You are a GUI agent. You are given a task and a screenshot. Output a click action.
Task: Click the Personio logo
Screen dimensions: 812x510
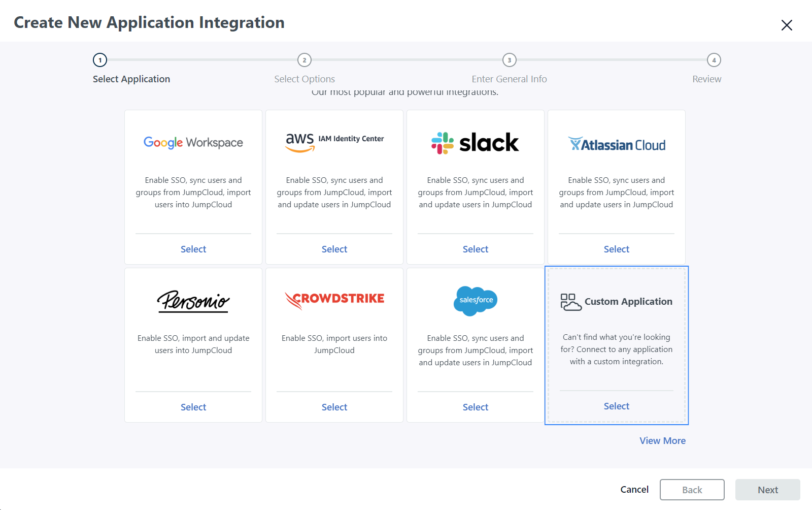coord(193,301)
